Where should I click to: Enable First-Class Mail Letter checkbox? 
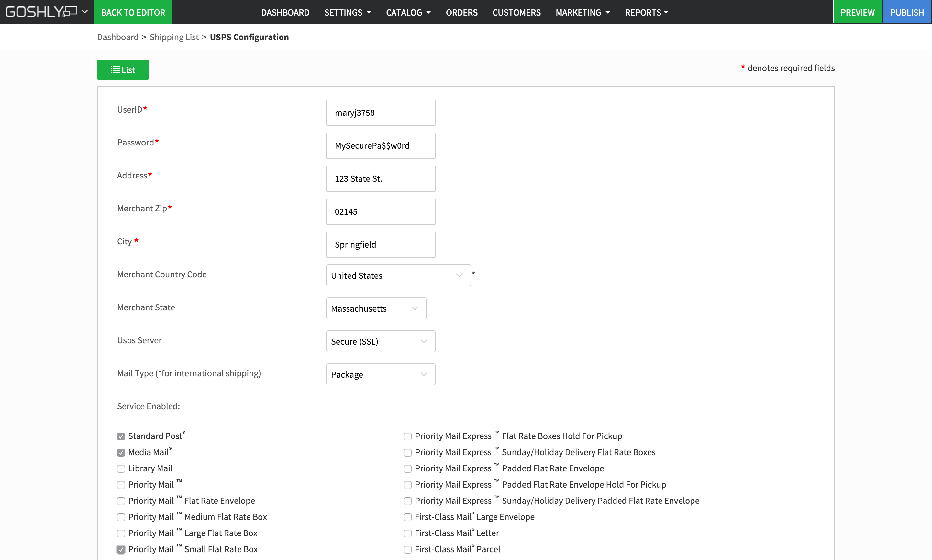pos(407,533)
